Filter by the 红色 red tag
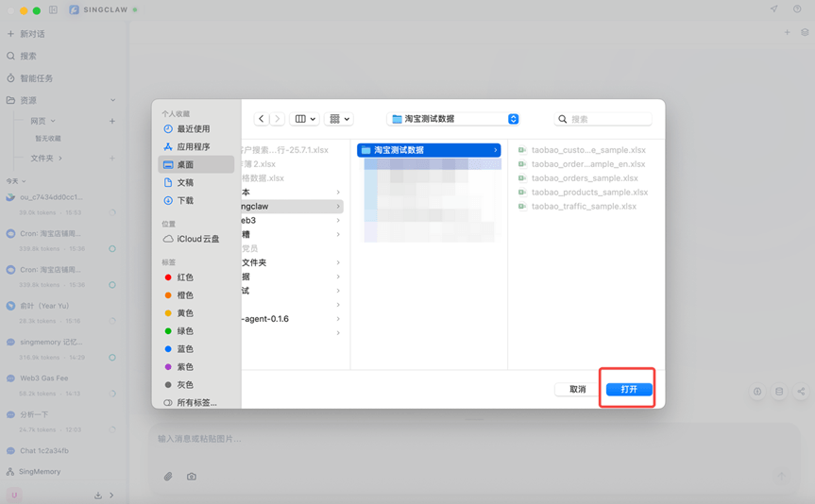This screenshot has width=815, height=504. click(x=185, y=277)
